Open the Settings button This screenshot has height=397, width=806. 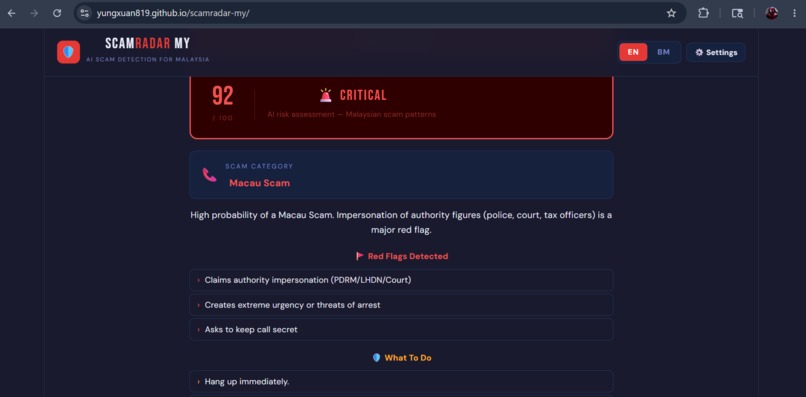click(x=716, y=52)
